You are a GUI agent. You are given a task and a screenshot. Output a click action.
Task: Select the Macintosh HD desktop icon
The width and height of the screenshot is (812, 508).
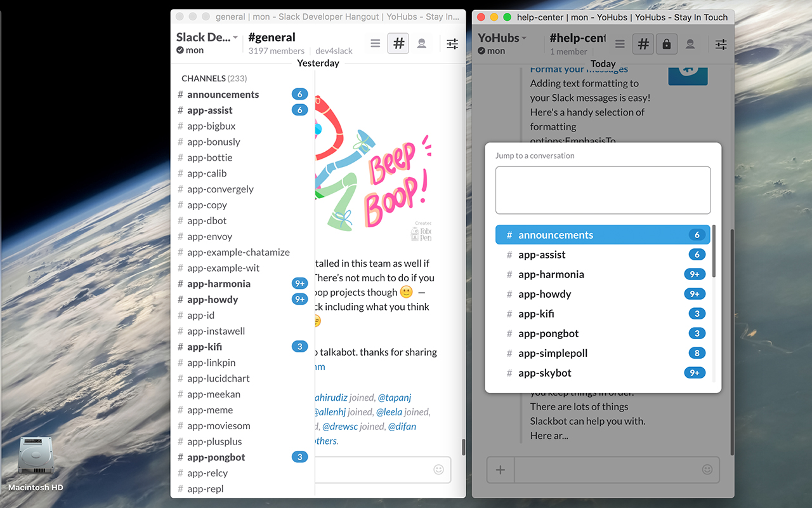36,465
